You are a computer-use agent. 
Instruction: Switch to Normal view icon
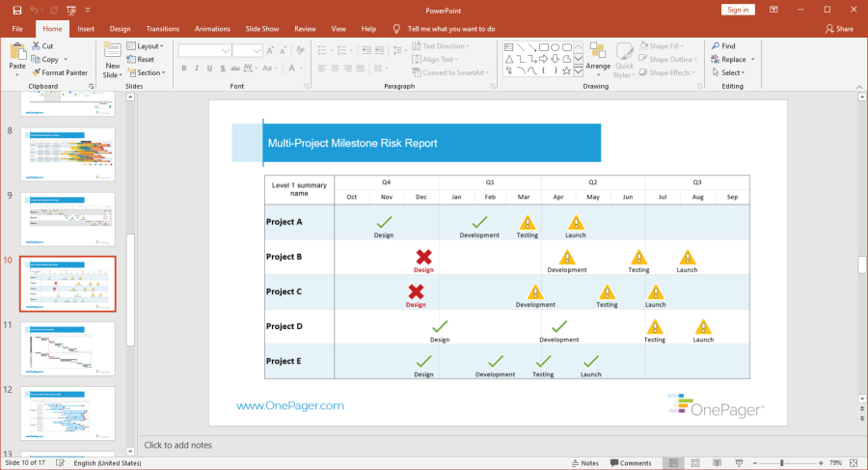(x=674, y=463)
